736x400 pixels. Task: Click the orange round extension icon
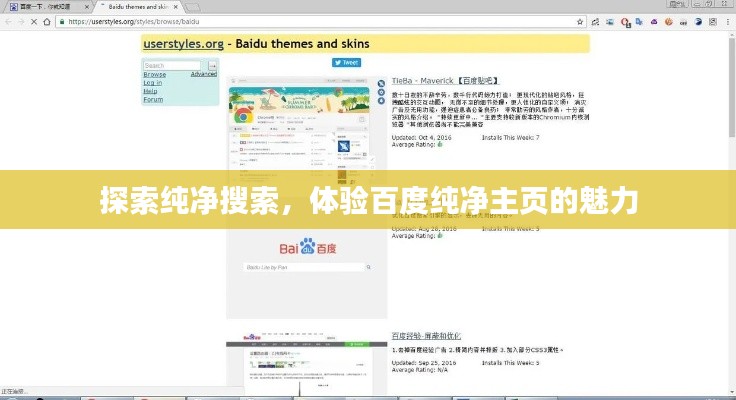click(668, 22)
